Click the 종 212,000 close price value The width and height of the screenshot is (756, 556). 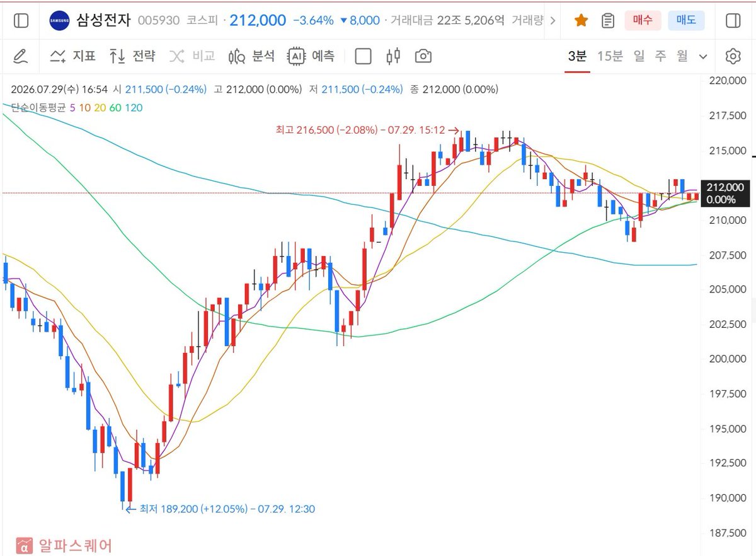point(454,90)
